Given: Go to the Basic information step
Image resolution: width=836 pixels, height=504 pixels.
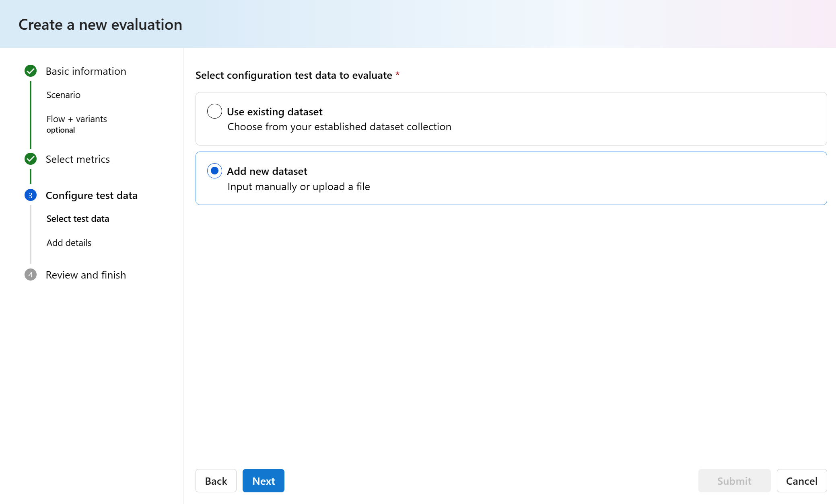Looking at the screenshot, I should (86, 71).
